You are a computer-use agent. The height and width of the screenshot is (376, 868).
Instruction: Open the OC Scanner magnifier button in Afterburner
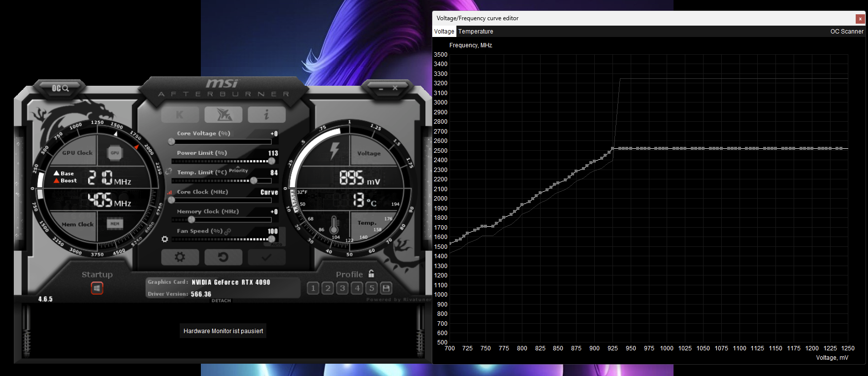tap(60, 88)
